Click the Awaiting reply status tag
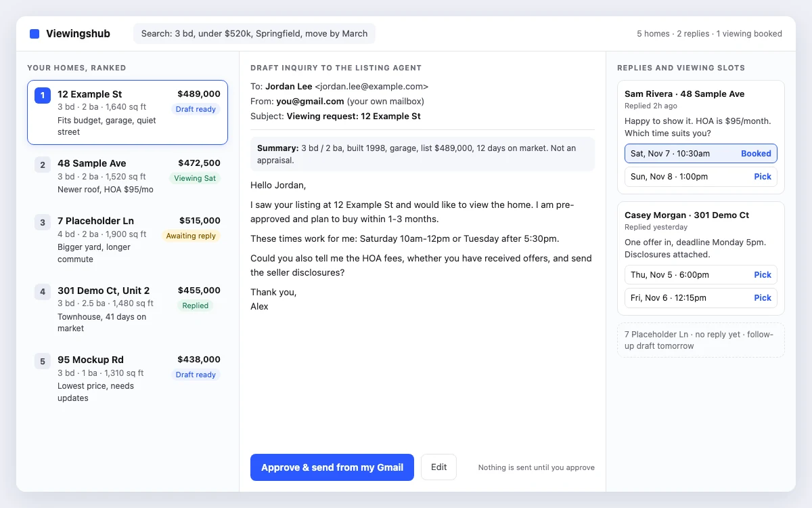812x508 pixels. tap(191, 236)
